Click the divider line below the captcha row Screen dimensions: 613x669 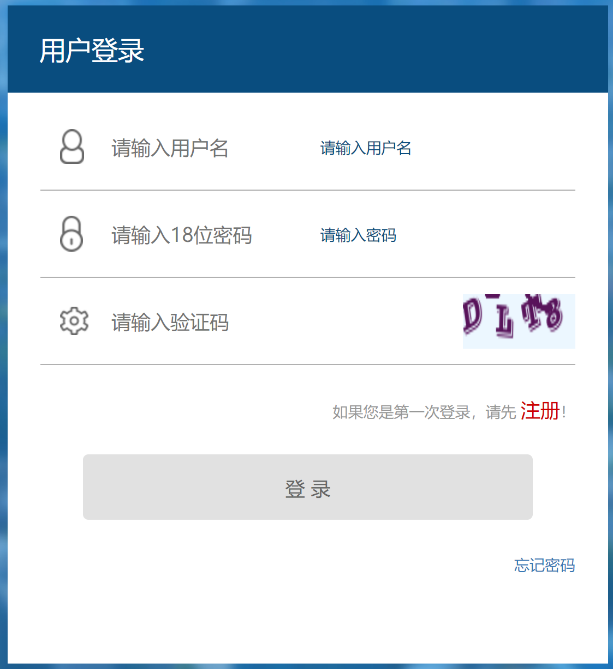click(x=308, y=364)
